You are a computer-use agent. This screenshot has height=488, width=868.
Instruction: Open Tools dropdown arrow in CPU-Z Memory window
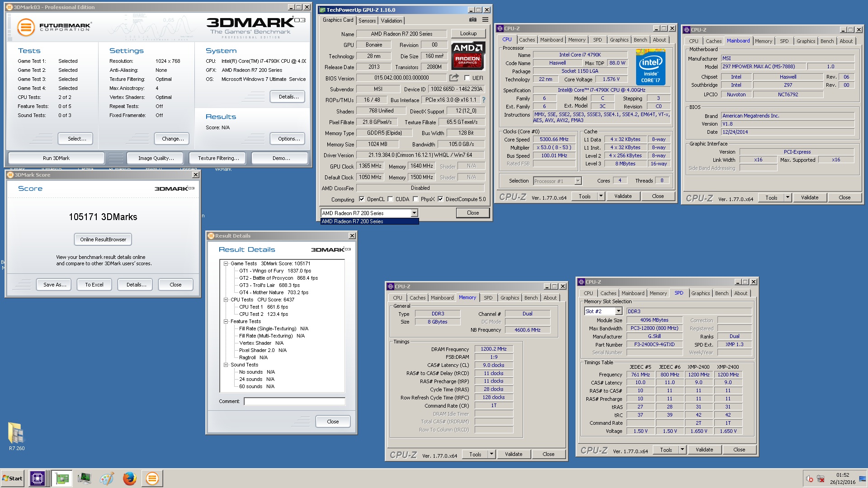(491, 454)
